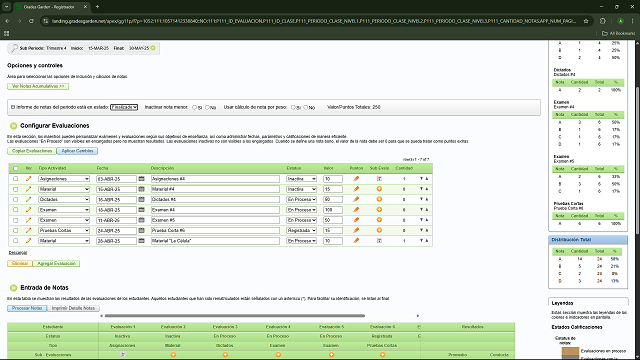Image resolution: width=640 pixels, height=360 pixels.
Task: Click the Puntos pen icon for Dictados #4
Action: 356,199
